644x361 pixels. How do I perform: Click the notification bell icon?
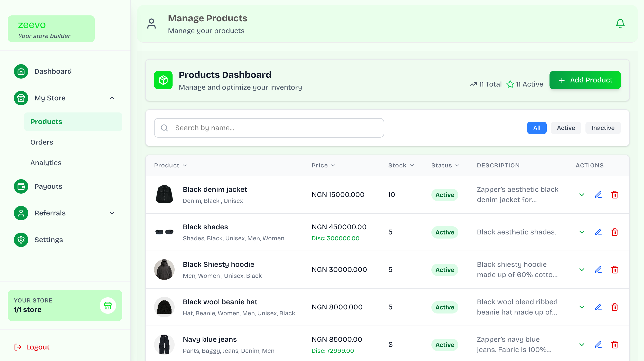pyautogui.click(x=621, y=23)
